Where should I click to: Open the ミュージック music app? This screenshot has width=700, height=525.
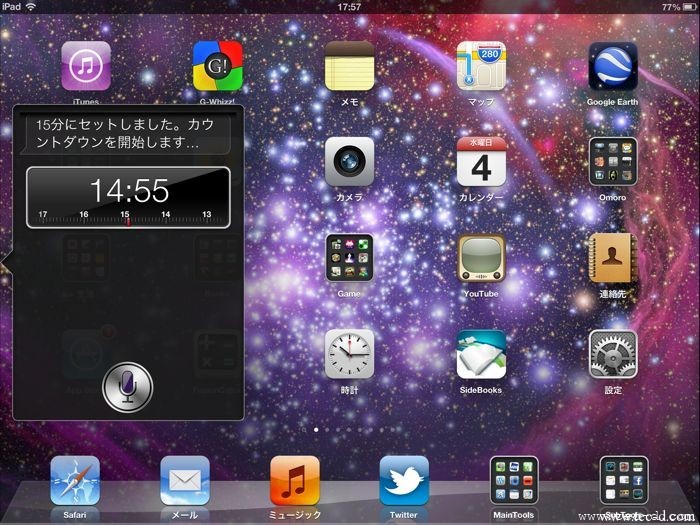[x=295, y=480]
